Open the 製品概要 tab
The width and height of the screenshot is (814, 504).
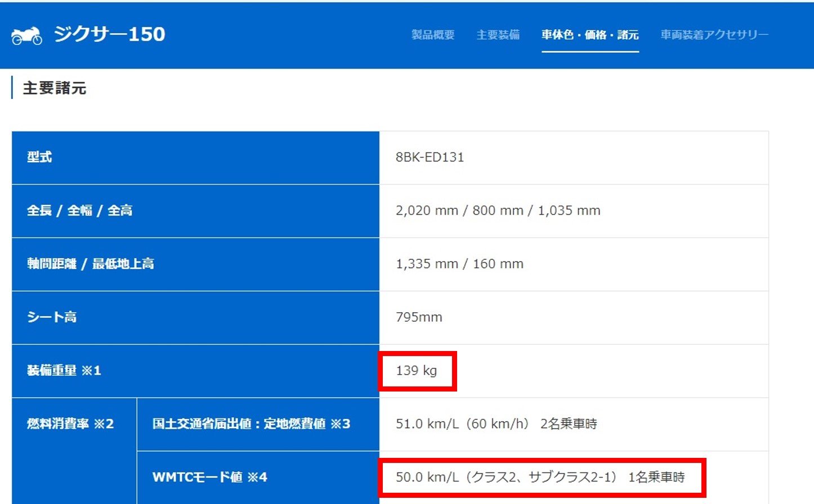tap(433, 35)
